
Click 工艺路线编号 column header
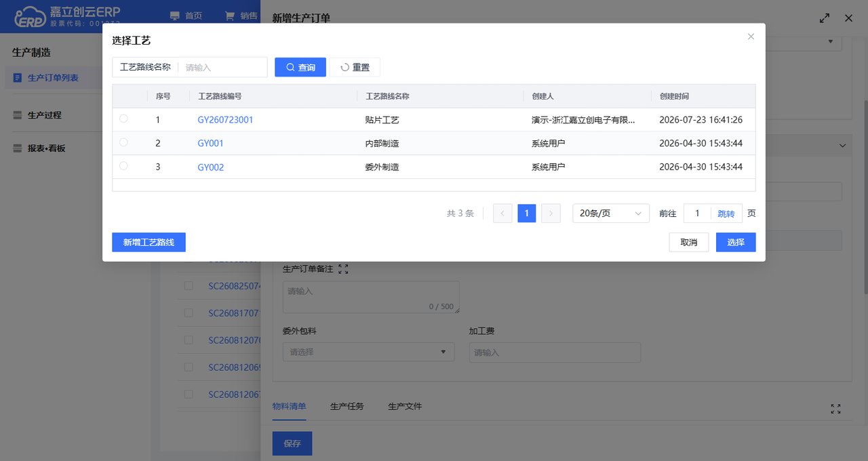pos(220,96)
